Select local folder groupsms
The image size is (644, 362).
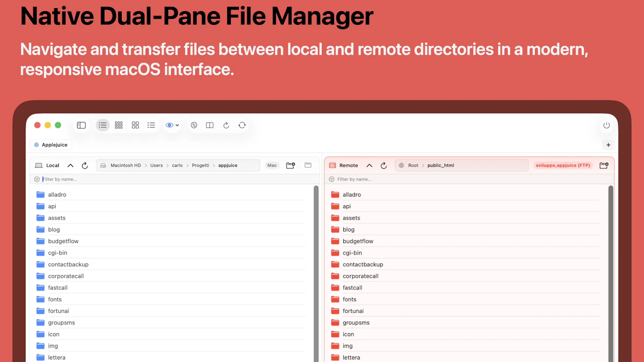pyautogui.click(x=171, y=323)
